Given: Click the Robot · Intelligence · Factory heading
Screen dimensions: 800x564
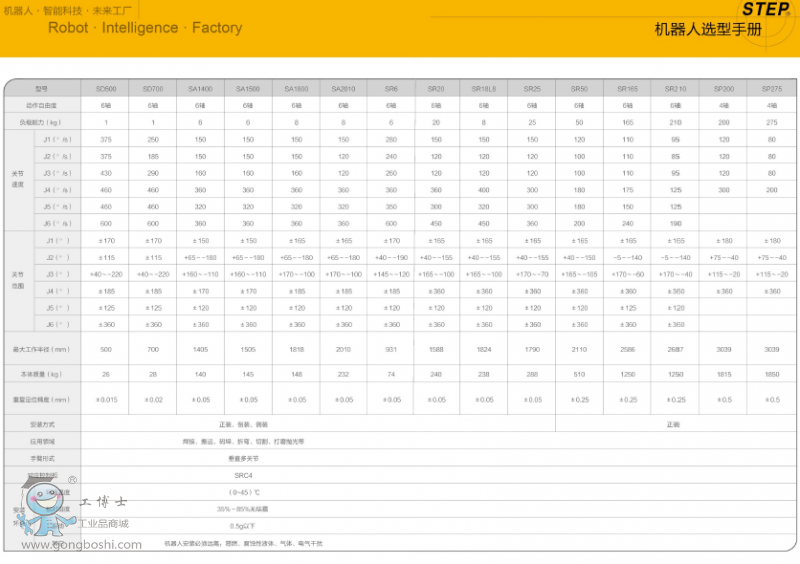Looking at the screenshot, I should [x=145, y=28].
